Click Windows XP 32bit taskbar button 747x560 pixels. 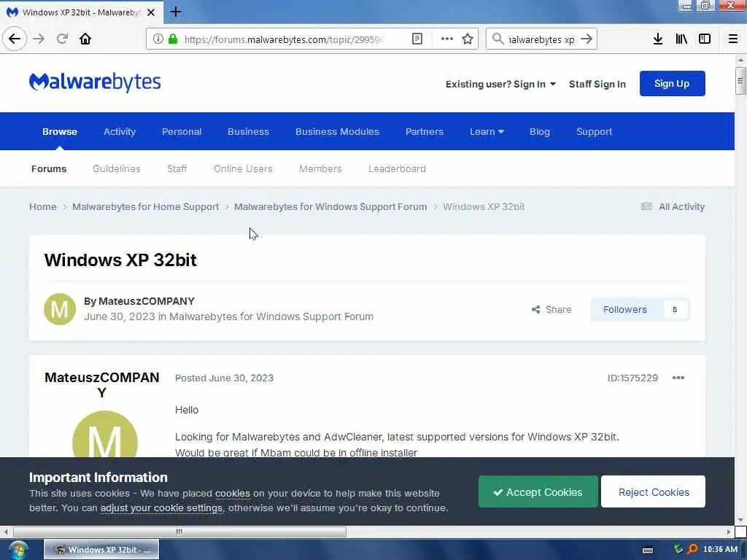tap(101, 550)
